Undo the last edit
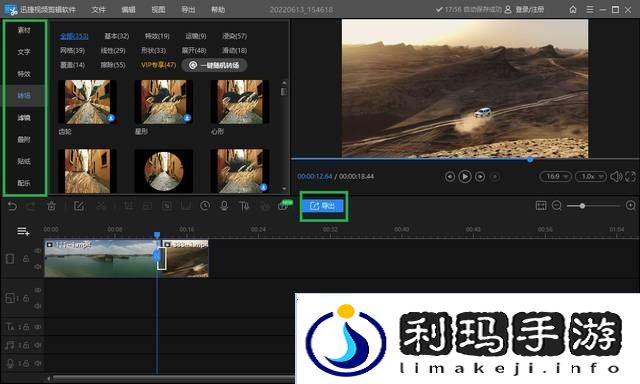640x384 pixels. (12, 206)
